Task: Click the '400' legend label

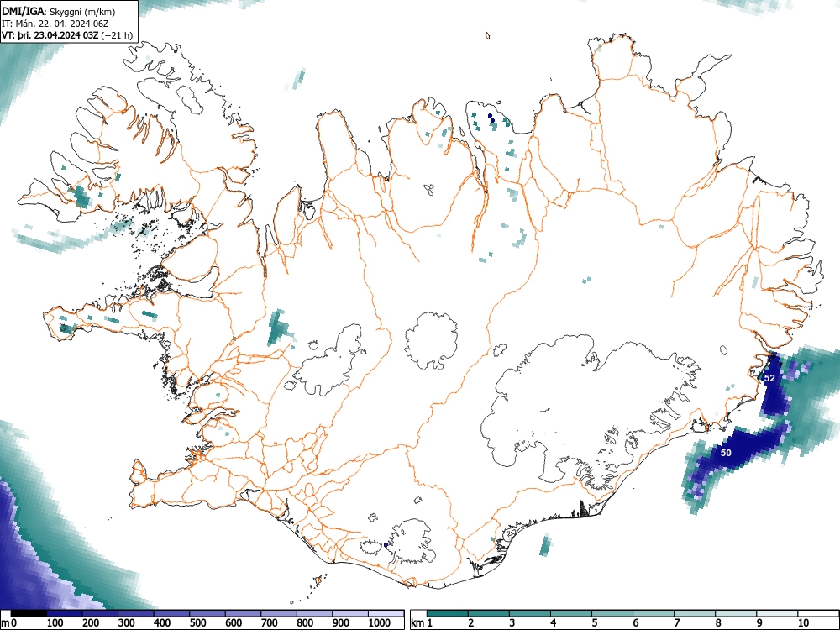Action: coord(162,623)
